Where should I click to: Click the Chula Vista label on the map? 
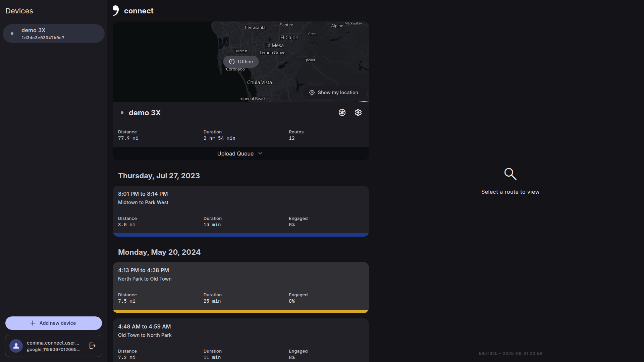(x=259, y=82)
